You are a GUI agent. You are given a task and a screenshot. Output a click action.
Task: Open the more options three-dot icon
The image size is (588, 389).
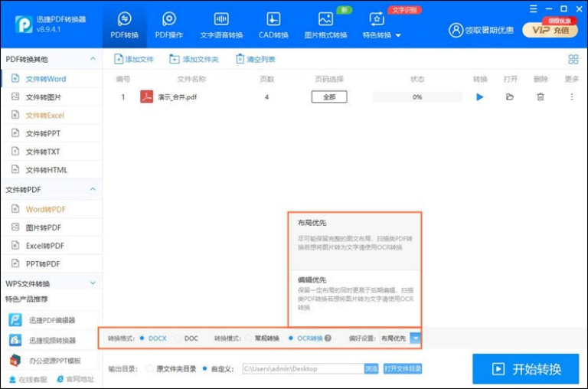click(x=571, y=97)
